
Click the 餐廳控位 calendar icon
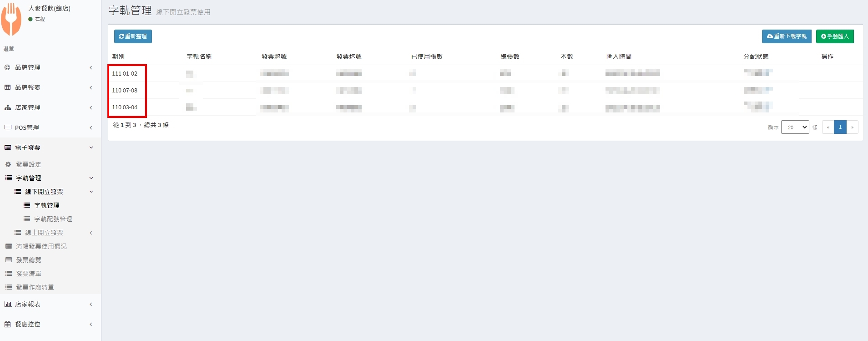click(x=7, y=324)
